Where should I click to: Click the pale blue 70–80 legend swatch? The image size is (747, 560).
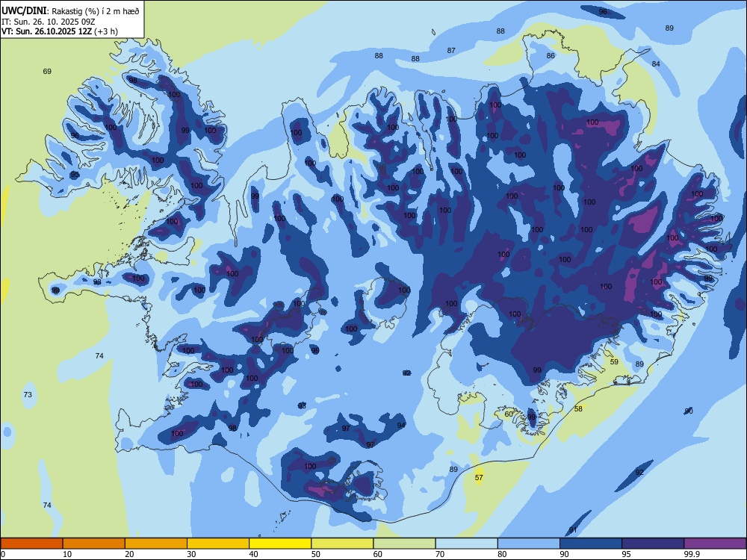(x=466, y=544)
